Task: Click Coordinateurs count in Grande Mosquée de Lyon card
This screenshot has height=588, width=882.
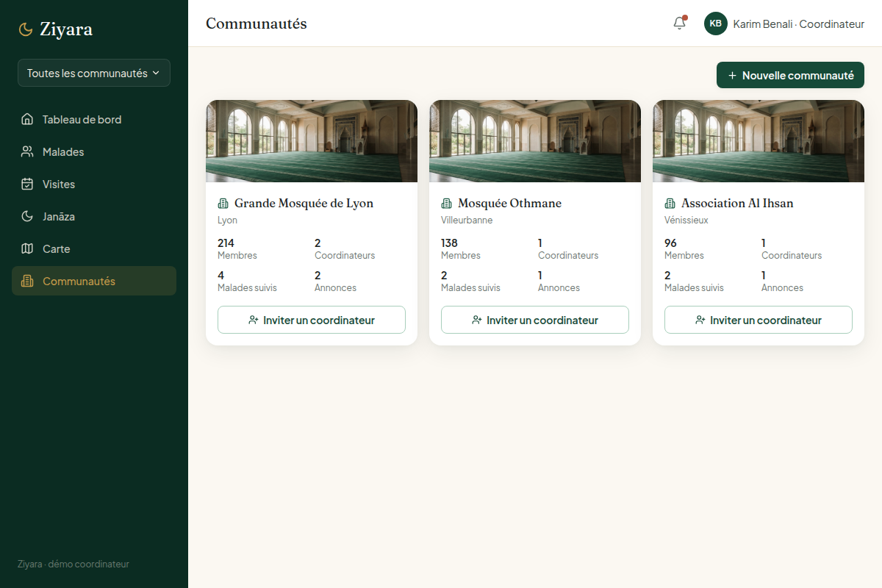Action: point(318,243)
